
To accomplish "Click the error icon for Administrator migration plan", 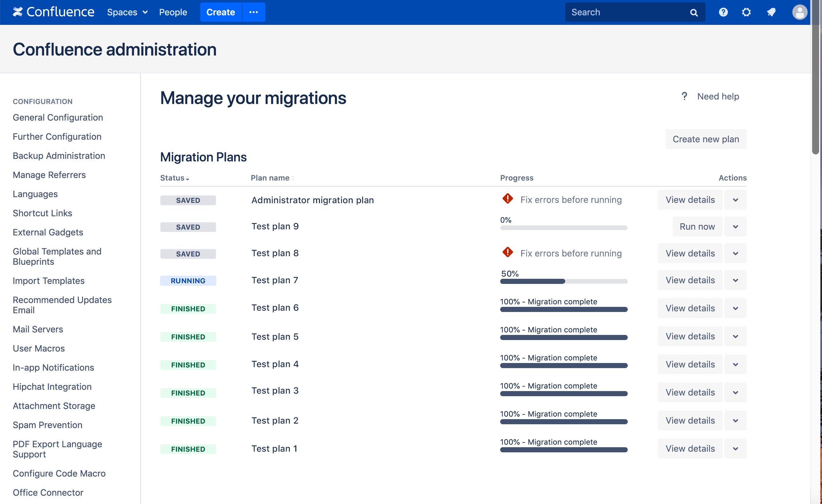I will pos(507,199).
